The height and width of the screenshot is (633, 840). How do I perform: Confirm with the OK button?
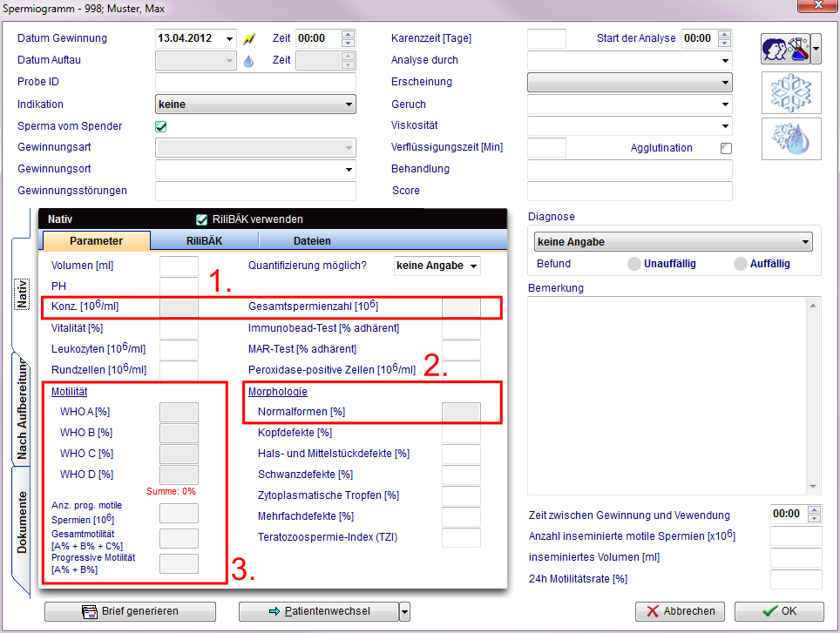point(779,611)
